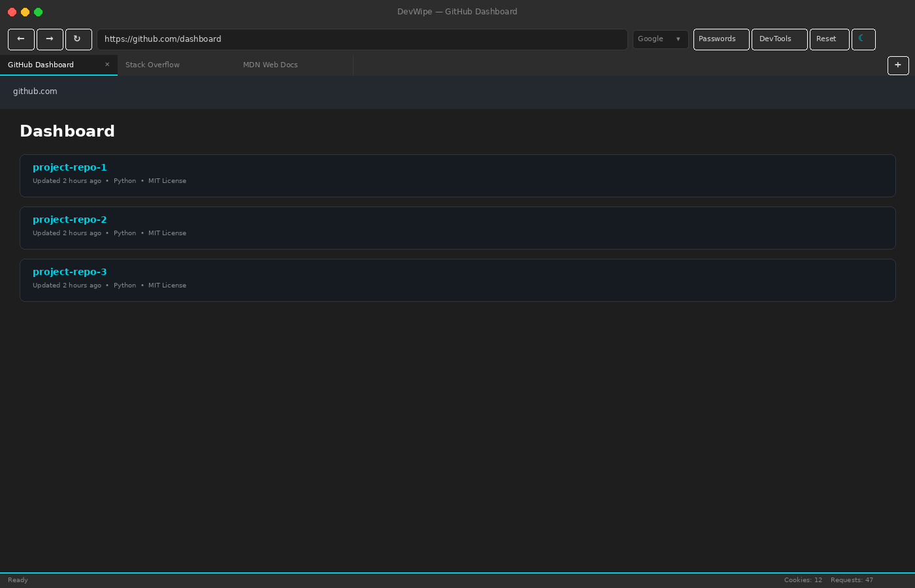The image size is (915, 588).
Task: Reload the current page
Action: [78, 39]
